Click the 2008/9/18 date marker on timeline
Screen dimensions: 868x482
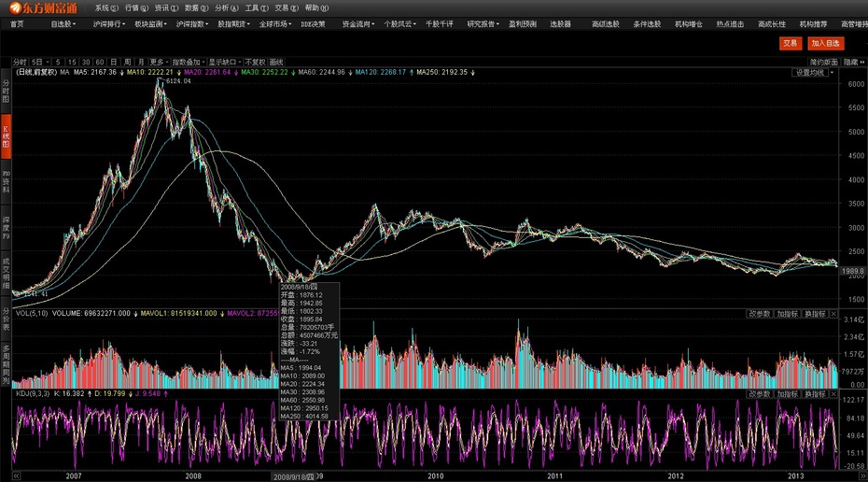click(294, 476)
